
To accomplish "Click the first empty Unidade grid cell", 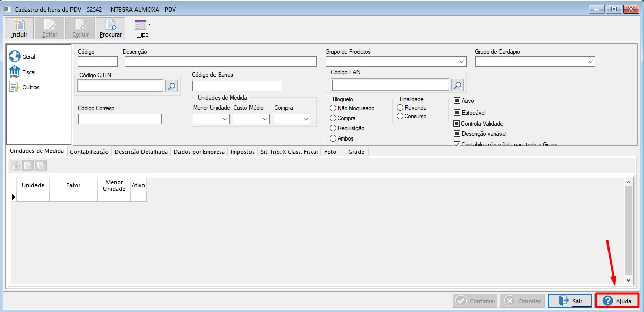I will (33, 197).
